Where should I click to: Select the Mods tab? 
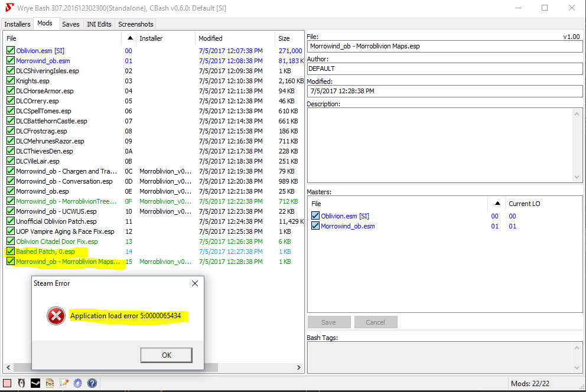click(45, 23)
